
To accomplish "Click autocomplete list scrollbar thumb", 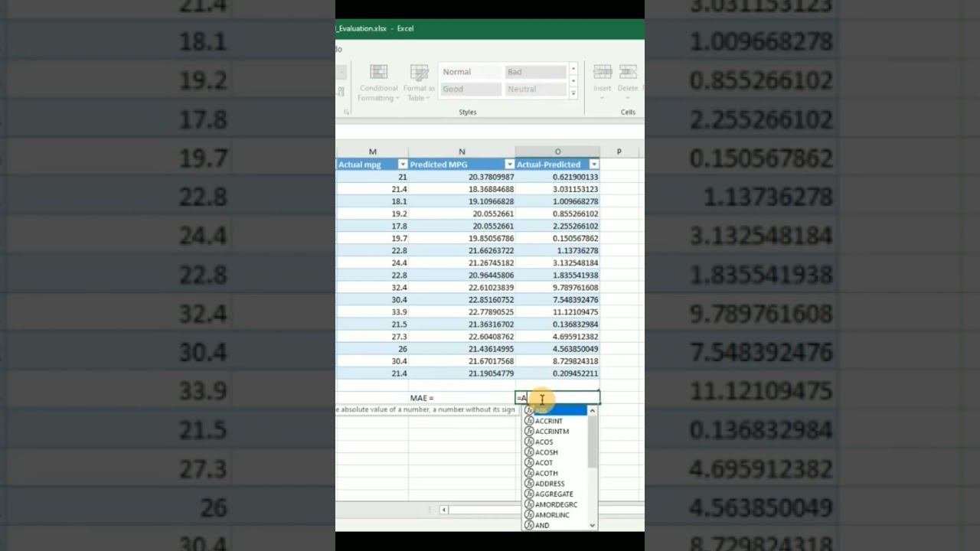I will pyautogui.click(x=592, y=442).
